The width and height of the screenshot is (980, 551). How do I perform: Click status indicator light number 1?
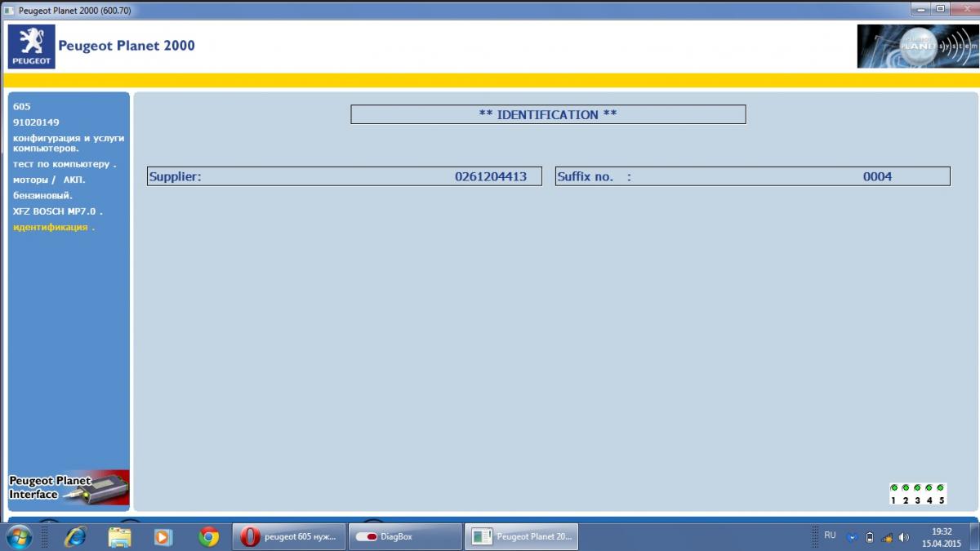click(894, 487)
